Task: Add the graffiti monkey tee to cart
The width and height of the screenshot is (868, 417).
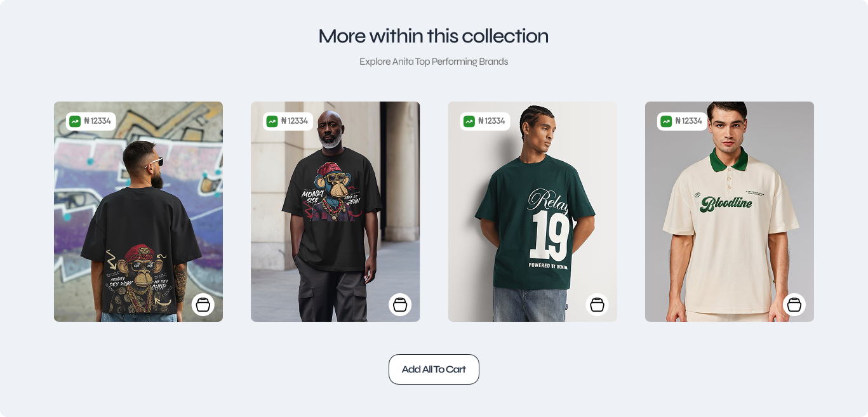Action: pos(203,305)
